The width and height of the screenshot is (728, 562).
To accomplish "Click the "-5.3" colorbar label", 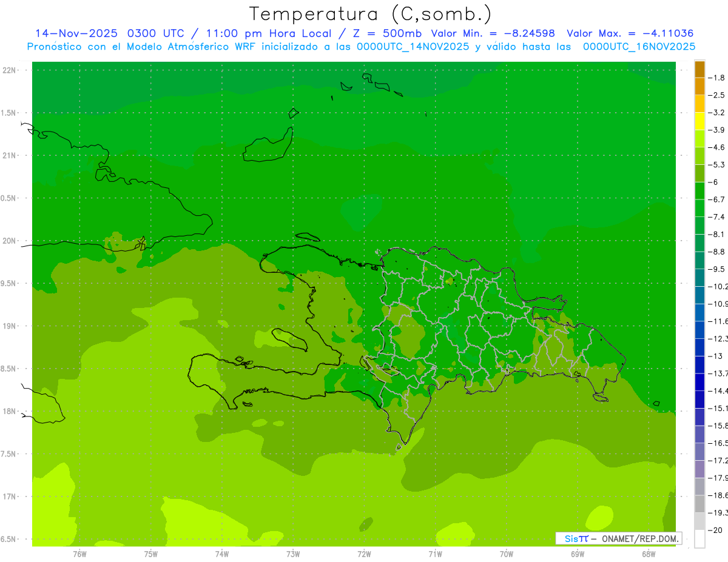I will (716, 165).
